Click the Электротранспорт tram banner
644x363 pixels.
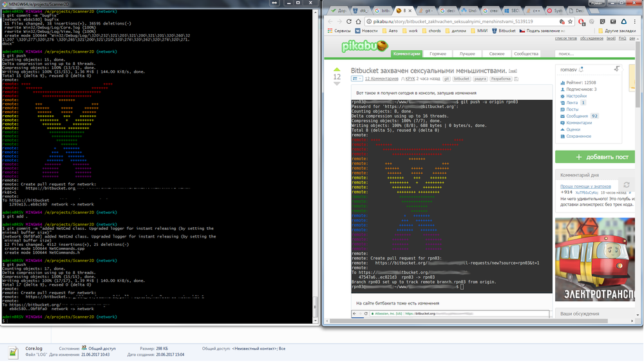point(594,259)
